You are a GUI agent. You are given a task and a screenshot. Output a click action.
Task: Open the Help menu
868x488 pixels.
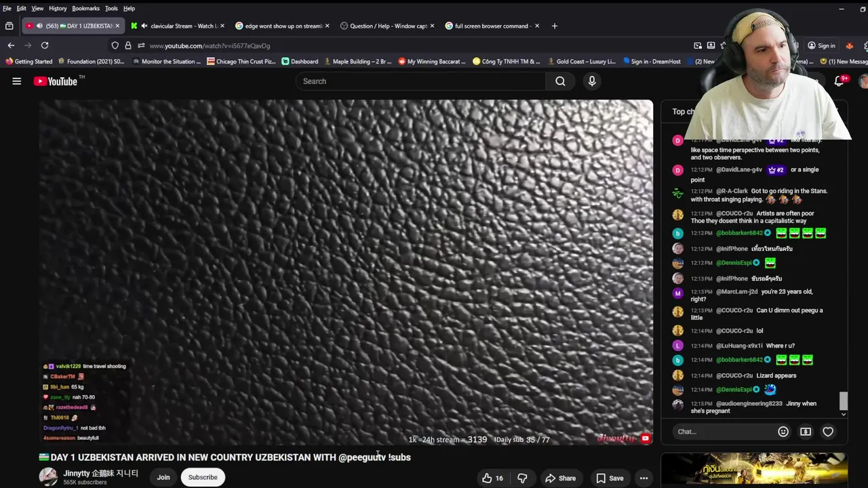point(129,8)
